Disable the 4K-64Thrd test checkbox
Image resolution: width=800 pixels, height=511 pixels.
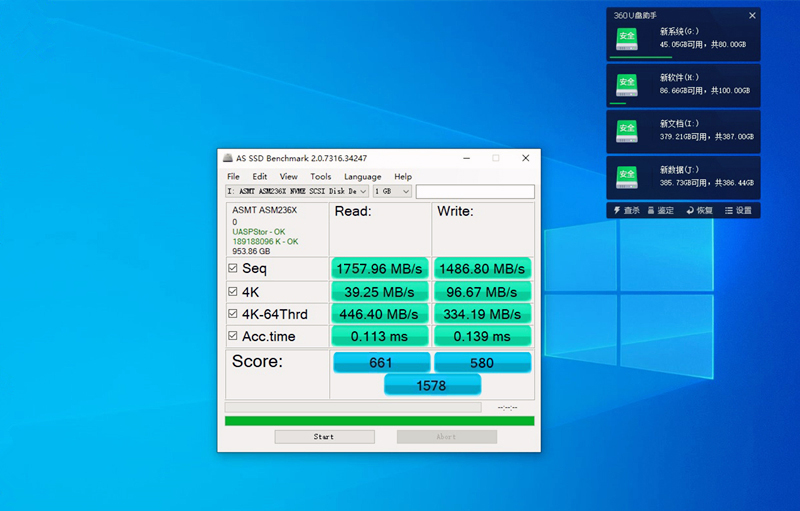233,314
